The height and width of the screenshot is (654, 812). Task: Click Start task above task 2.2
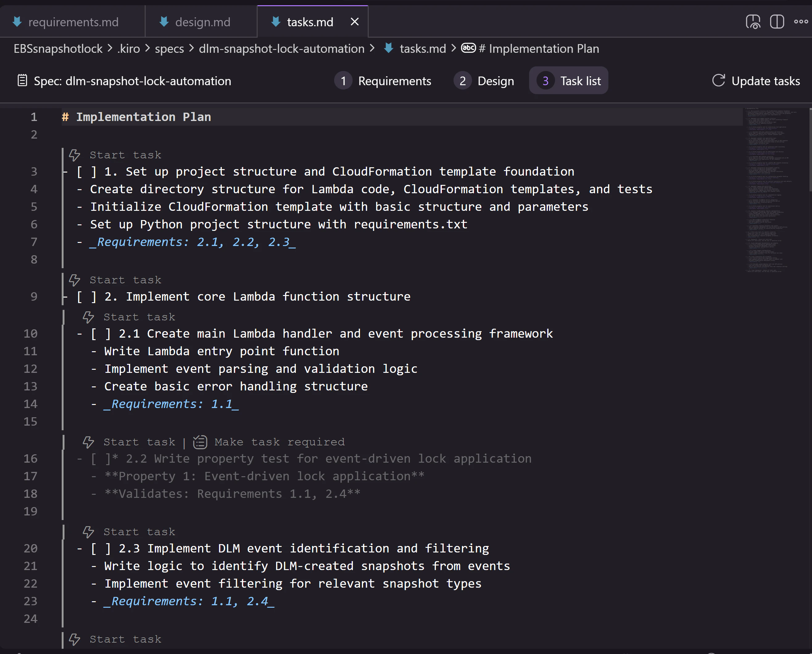[139, 442]
